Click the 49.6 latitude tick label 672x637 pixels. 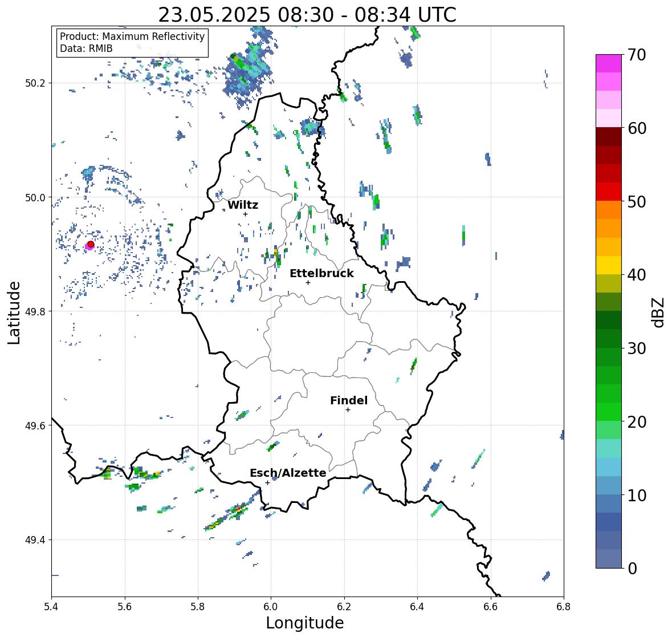(x=35, y=425)
